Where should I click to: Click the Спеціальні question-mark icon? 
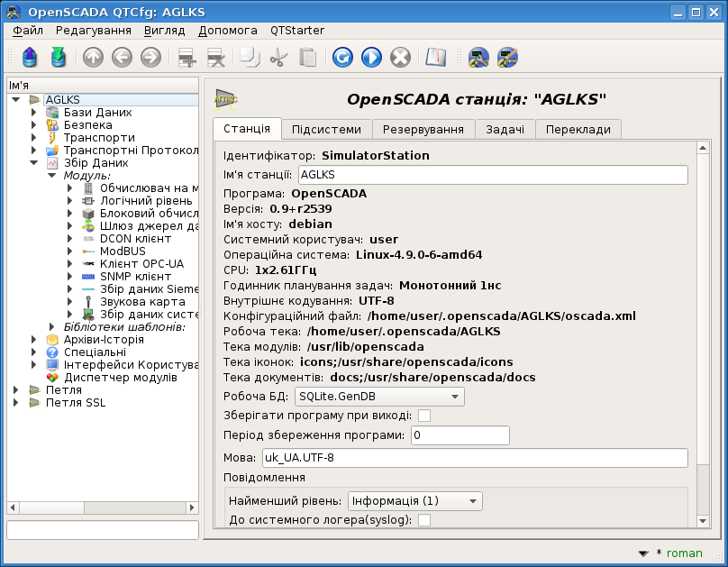[52, 352]
